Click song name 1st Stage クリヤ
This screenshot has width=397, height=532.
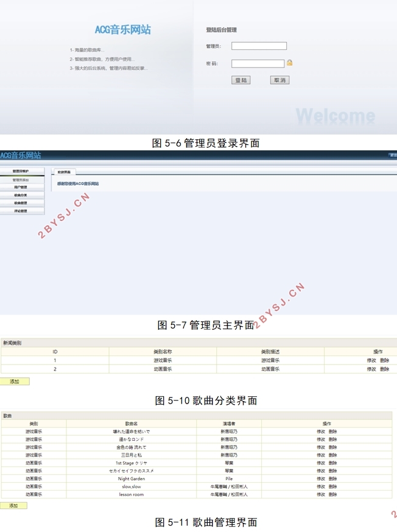point(132,463)
